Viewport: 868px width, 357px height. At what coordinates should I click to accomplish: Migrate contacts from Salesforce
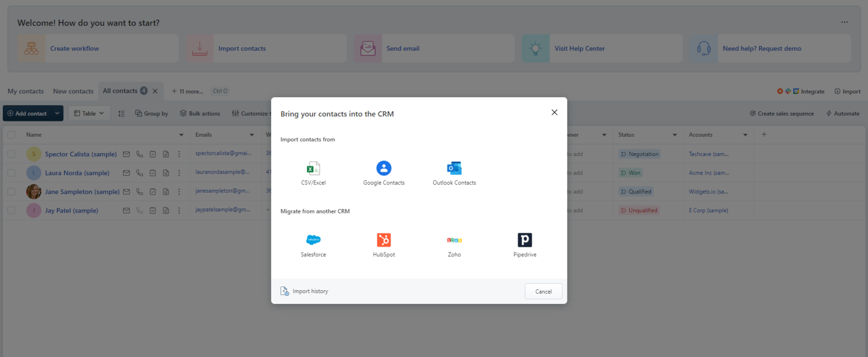(x=313, y=244)
